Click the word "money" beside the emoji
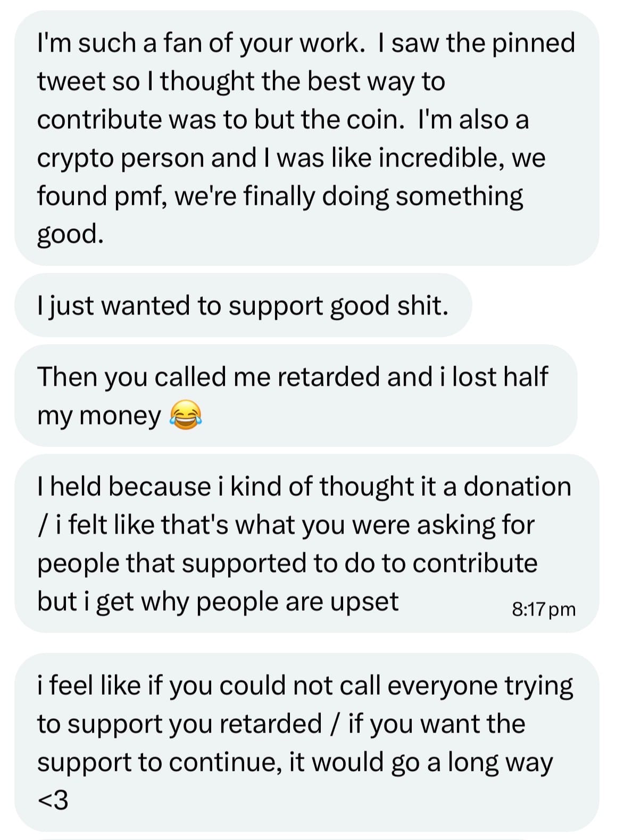624x840 pixels. point(120,415)
